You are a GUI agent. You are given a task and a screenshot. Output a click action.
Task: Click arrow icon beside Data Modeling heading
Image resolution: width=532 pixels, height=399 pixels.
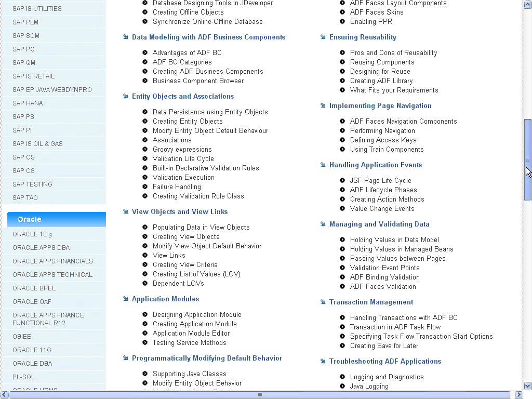(x=126, y=37)
